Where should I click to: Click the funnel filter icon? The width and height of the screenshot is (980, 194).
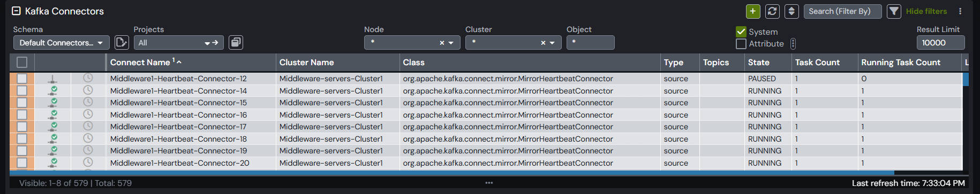894,11
